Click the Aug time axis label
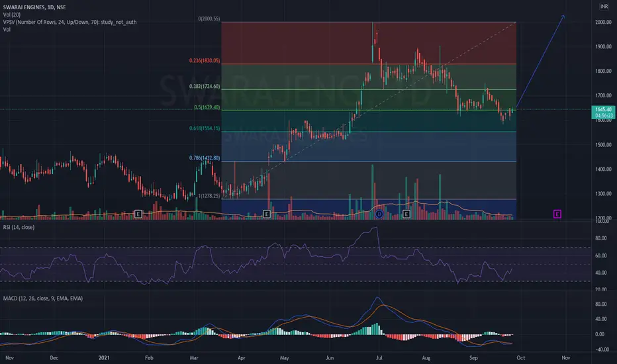 pyautogui.click(x=426, y=357)
